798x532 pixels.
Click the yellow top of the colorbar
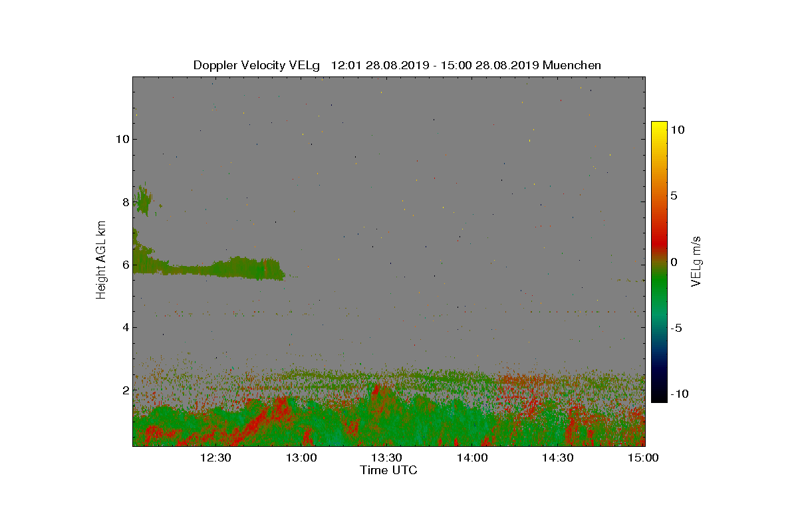658,128
